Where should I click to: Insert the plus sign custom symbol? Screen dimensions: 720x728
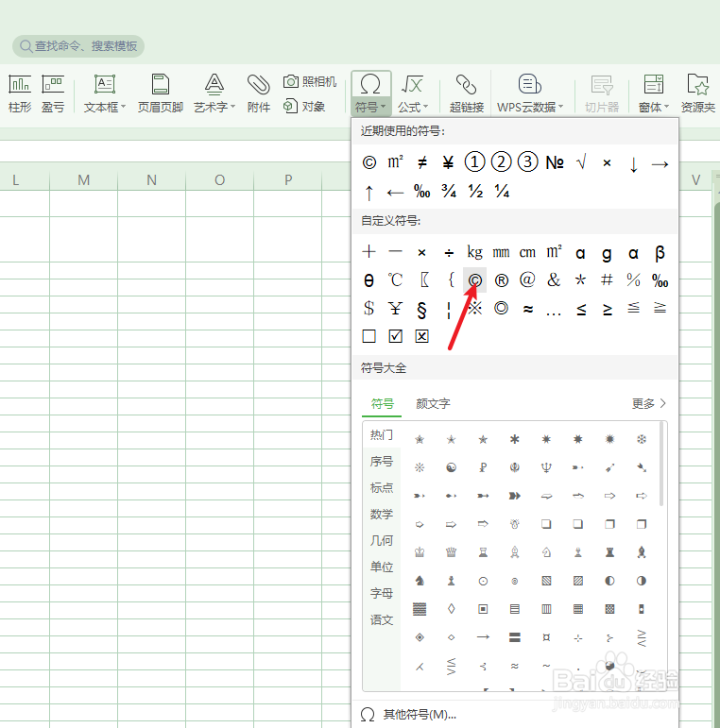point(369,252)
